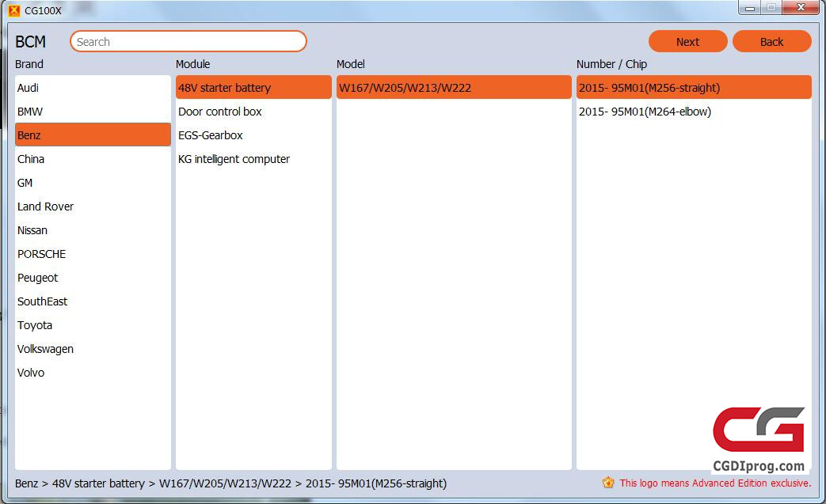The image size is (826, 504).
Task: Pick Toyota from the Brand list
Action: (x=93, y=324)
